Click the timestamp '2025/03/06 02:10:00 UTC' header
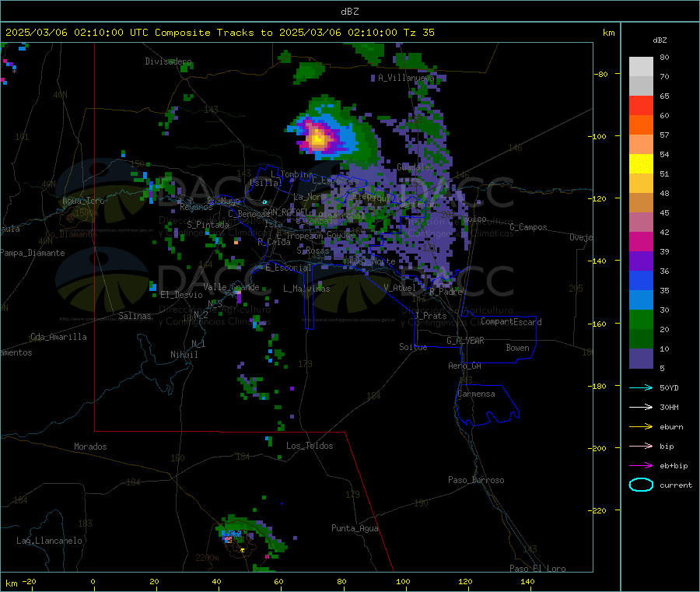Screen dimensions: 700x592 click(x=77, y=33)
